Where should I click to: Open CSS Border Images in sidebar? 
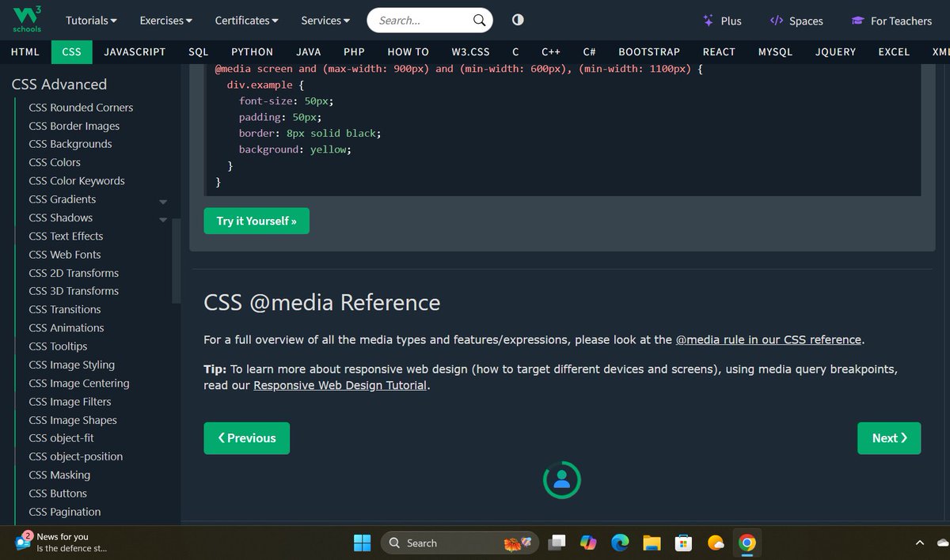tap(74, 126)
